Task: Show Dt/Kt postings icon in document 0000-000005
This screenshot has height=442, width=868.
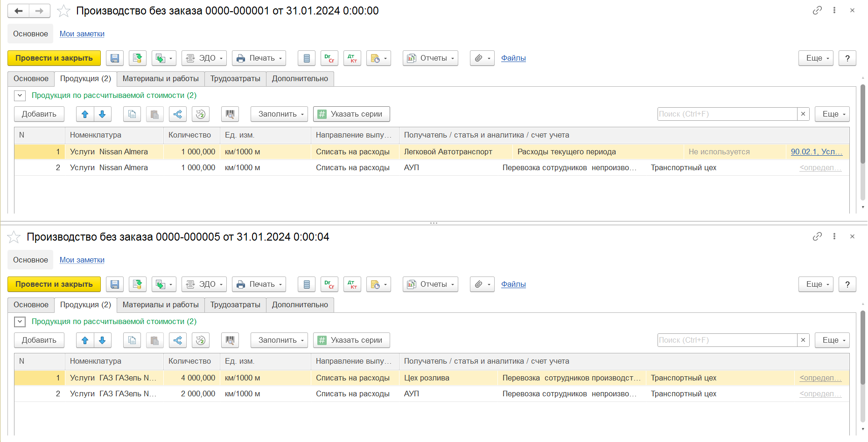Action: coord(352,284)
